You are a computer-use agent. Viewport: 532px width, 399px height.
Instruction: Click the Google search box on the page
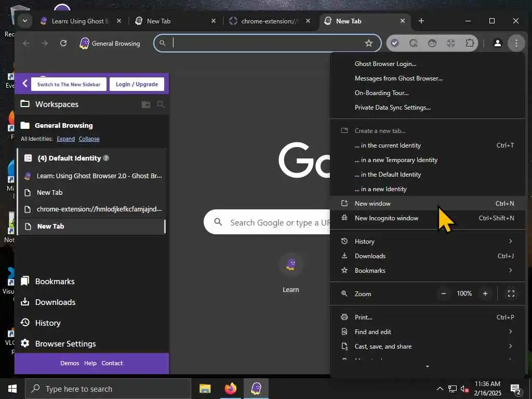click(267, 222)
